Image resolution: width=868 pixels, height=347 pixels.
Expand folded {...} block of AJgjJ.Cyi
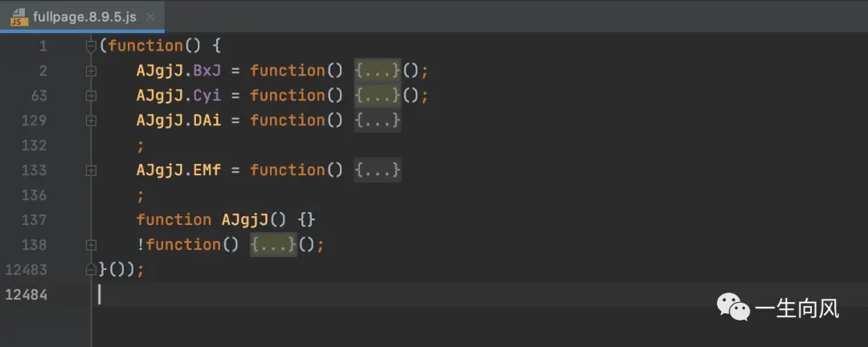tap(378, 96)
